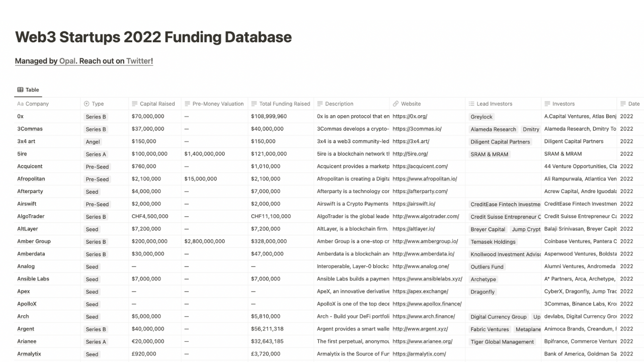Click the Tiger Global Management tag
644x362 pixels.
coord(502,342)
